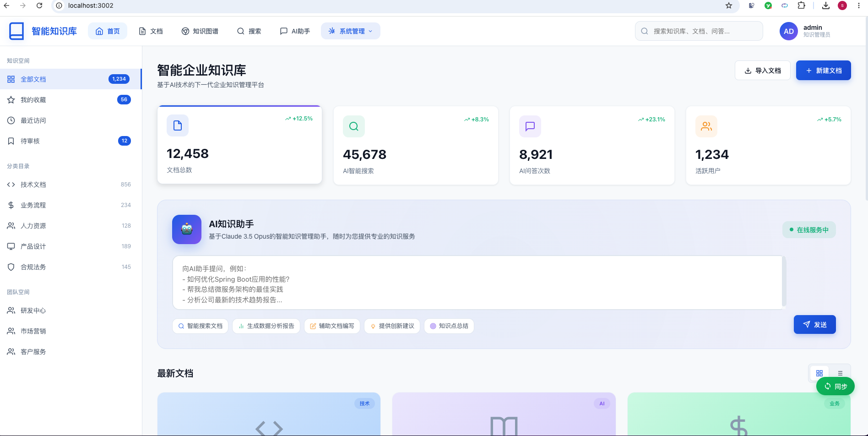Open 市场营销 team space
The image size is (868, 436).
pyautogui.click(x=71, y=331)
